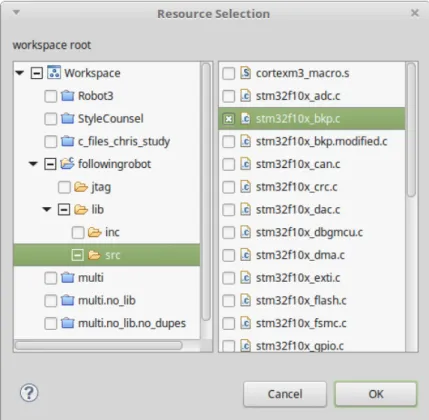The height and width of the screenshot is (420, 429).
Task: Click the src folder icon
Action: pos(95,255)
